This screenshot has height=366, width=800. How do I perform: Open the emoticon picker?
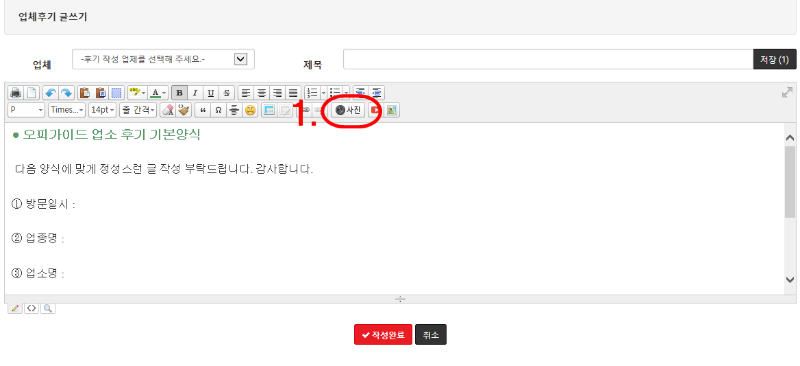(x=250, y=110)
